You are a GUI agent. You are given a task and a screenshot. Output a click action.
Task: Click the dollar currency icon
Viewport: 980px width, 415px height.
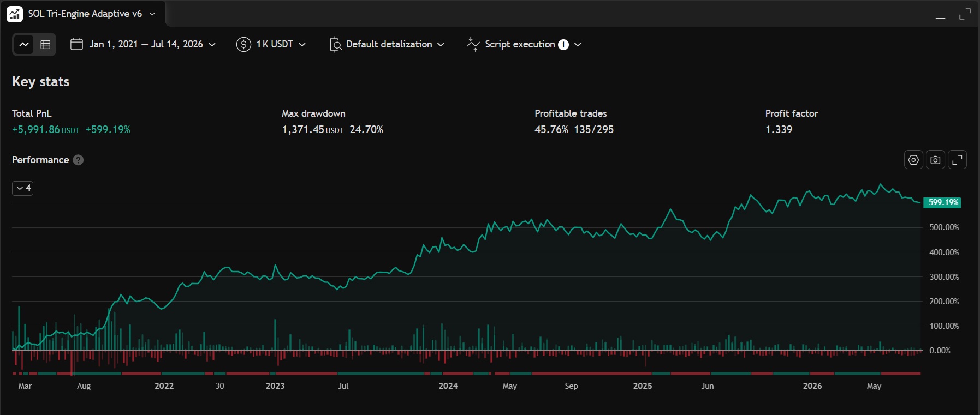[x=243, y=44]
